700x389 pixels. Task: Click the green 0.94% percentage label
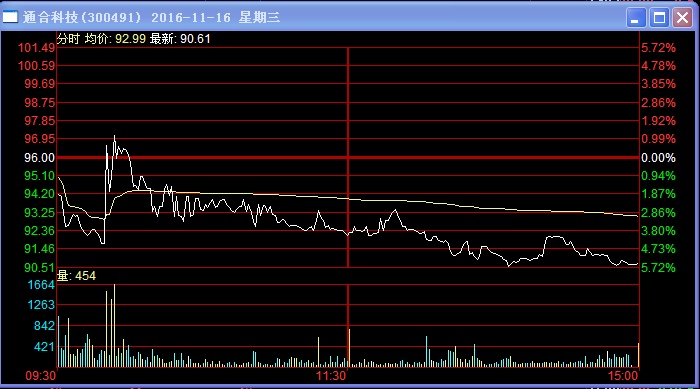[658, 176]
